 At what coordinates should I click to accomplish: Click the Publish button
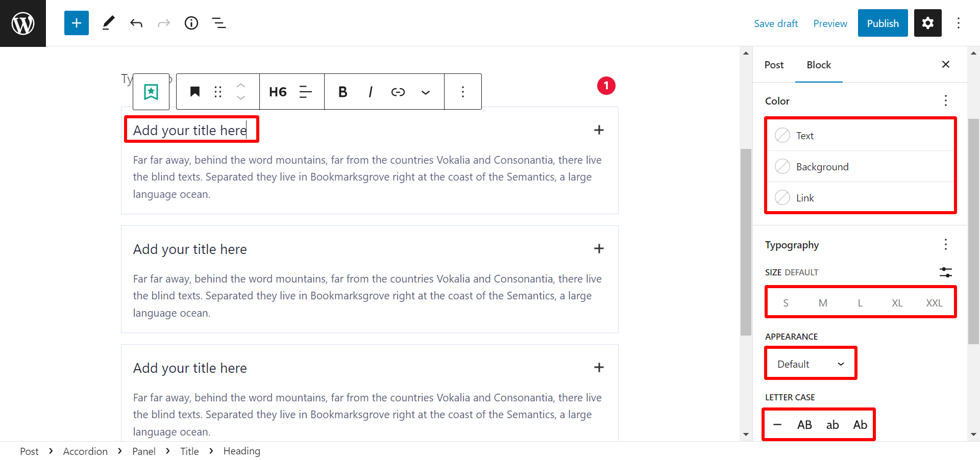(x=883, y=23)
